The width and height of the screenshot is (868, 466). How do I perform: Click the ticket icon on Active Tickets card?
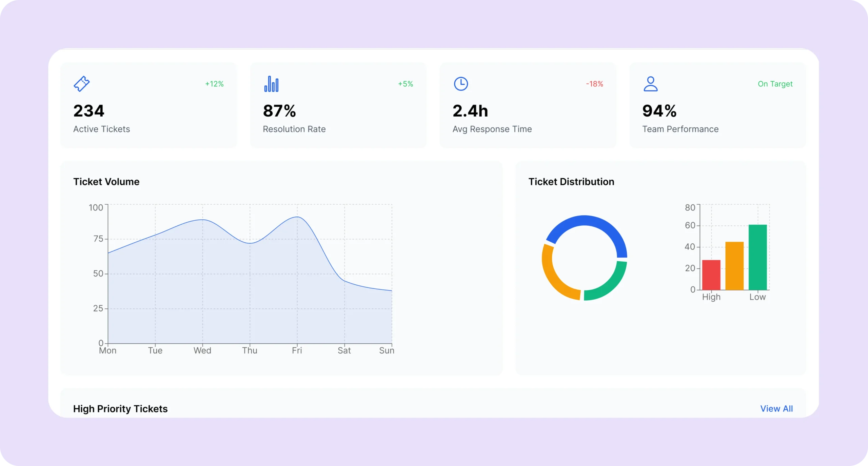click(81, 84)
